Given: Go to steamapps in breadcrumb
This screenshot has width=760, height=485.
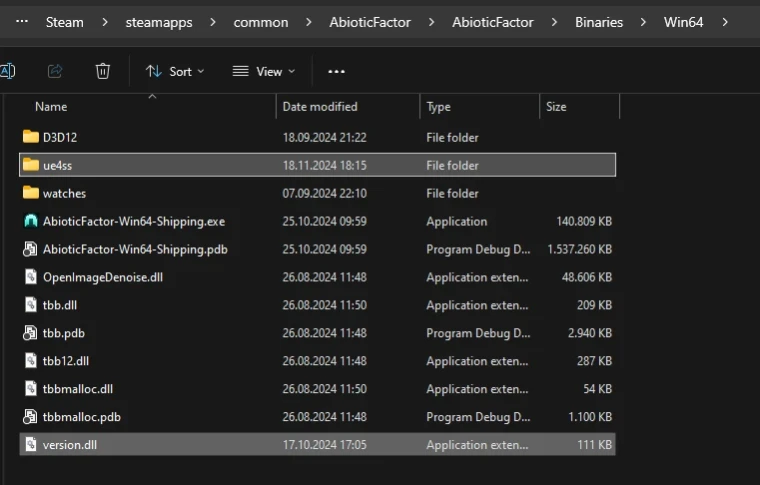Looking at the screenshot, I should (x=159, y=22).
